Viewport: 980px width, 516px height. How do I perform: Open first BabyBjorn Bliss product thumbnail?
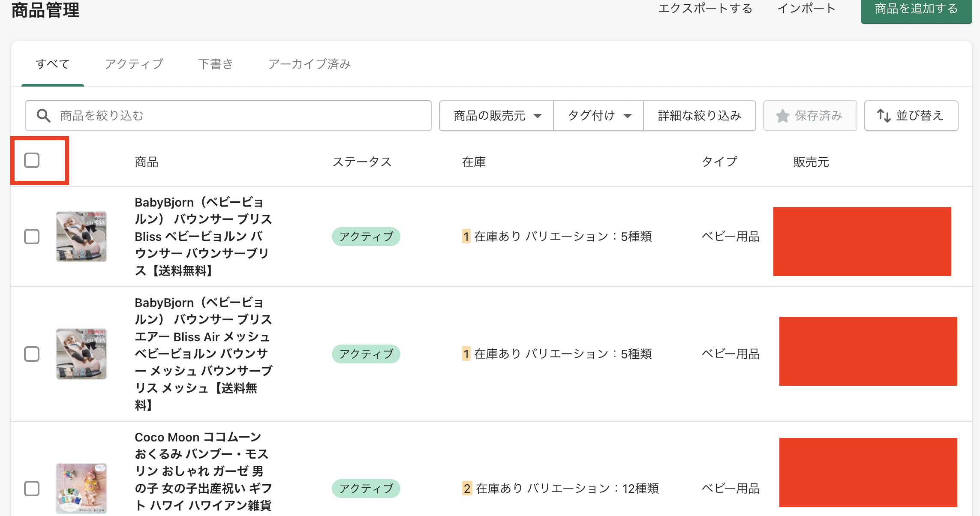point(81,237)
